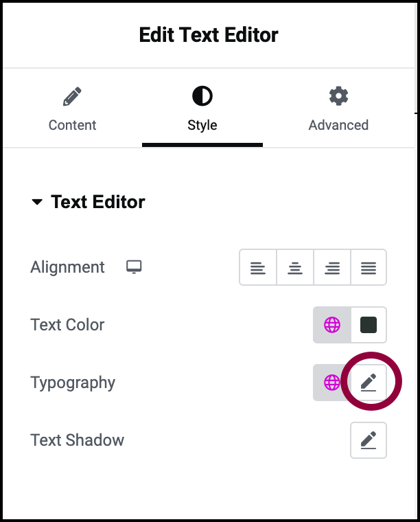420x522 pixels.
Task: Click the Typography label
Action: tap(73, 383)
